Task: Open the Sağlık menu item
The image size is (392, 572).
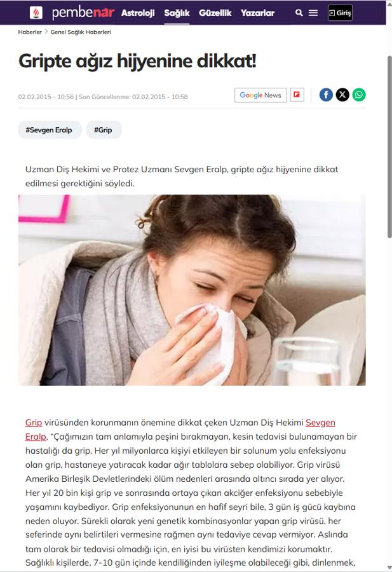Action: pyautogui.click(x=177, y=13)
